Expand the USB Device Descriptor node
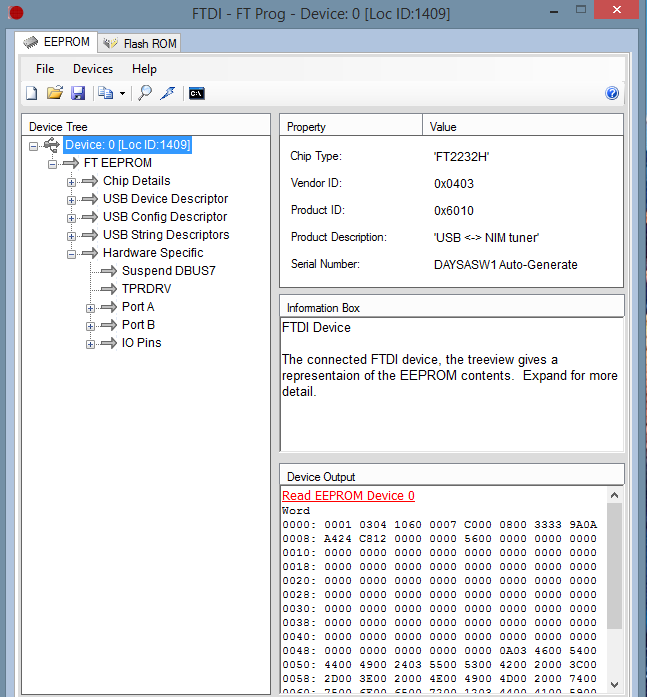Viewport: 647px width, 697px height. click(x=71, y=200)
